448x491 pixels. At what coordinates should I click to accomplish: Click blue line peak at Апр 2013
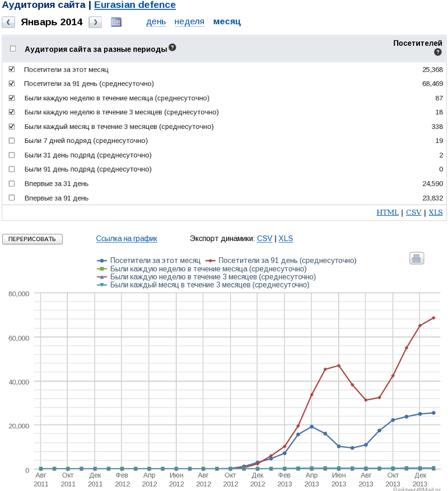point(311,427)
